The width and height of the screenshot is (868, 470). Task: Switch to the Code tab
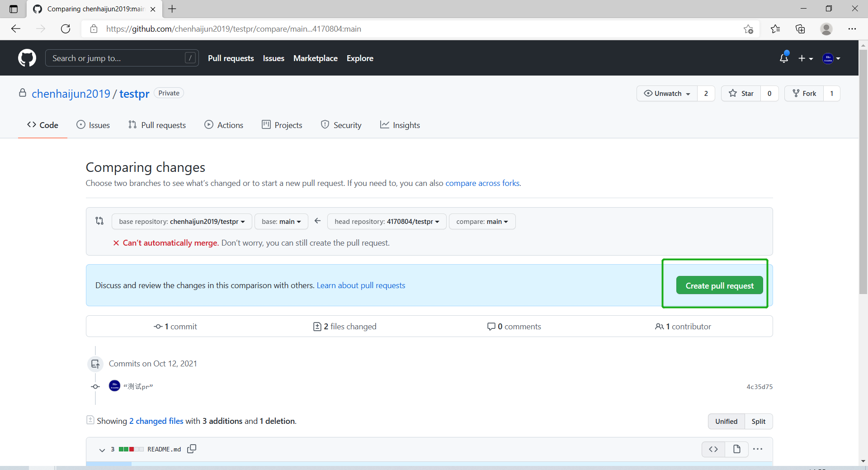click(x=42, y=125)
